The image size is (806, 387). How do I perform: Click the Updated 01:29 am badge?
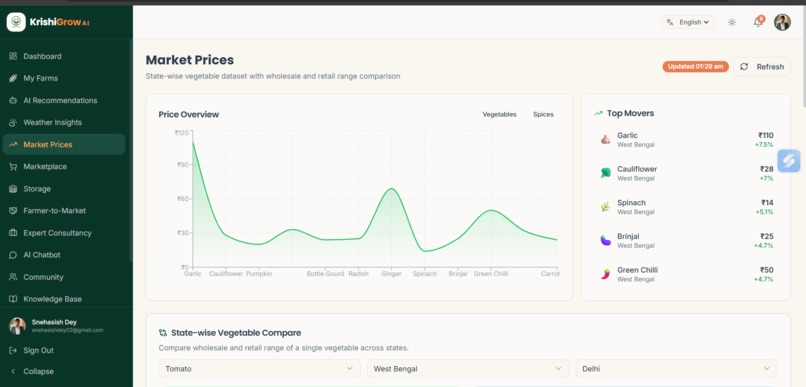click(x=695, y=67)
